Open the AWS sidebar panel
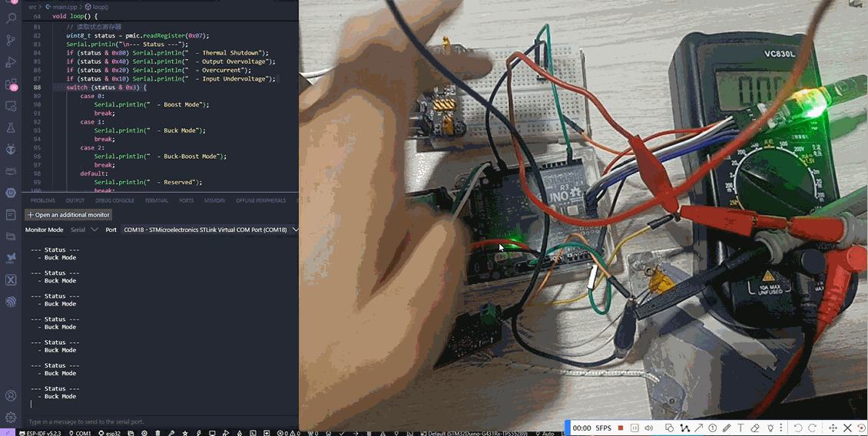Screen dimensions: 868x436 point(11,170)
